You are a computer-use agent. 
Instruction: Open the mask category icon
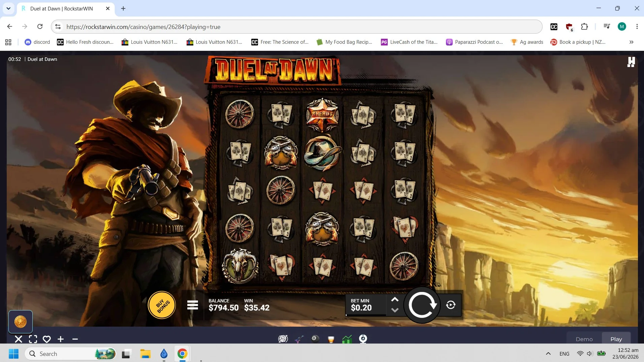tap(283, 339)
